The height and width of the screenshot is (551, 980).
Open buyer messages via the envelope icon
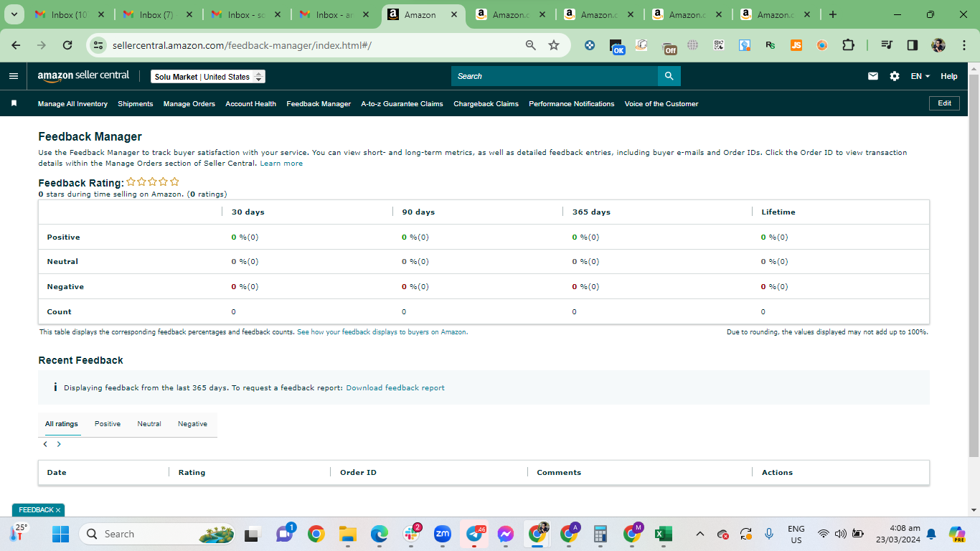tap(873, 76)
